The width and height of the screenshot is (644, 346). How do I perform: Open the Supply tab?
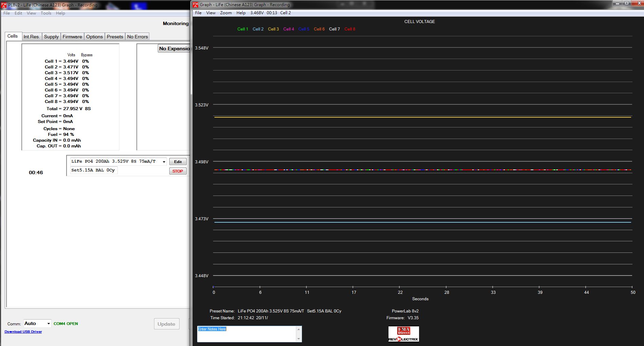click(x=51, y=37)
